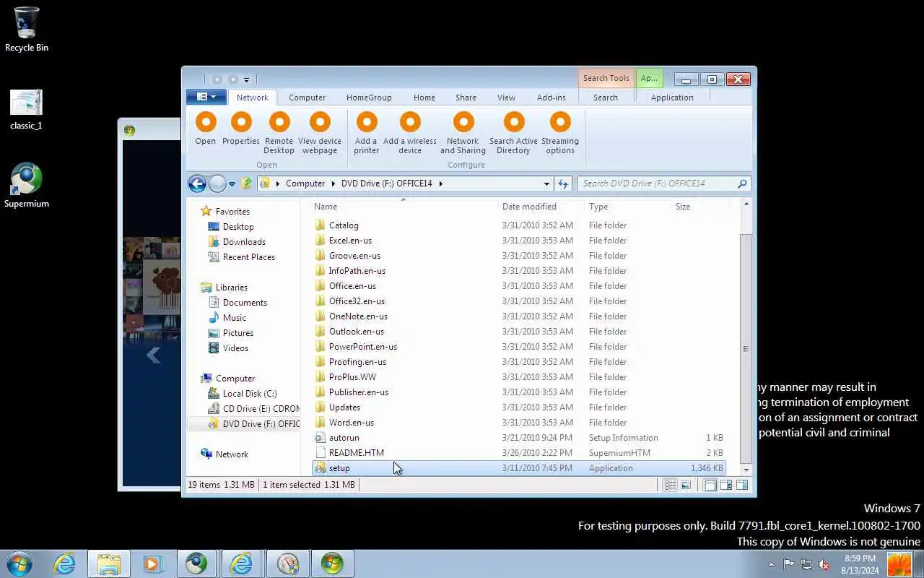Open the Share ribbon tab
The height and width of the screenshot is (578, 924).
tap(466, 98)
